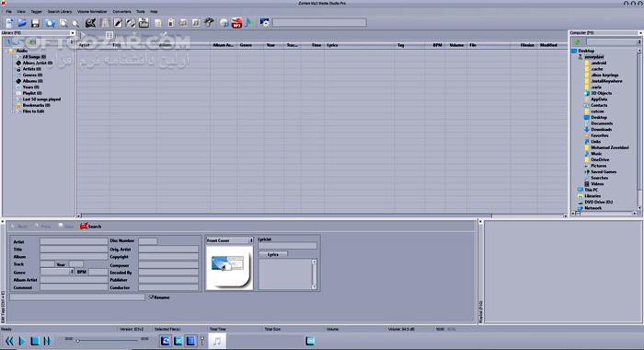The width and height of the screenshot is (644, 350).
Task: Select DVD Drive (D:) in Computer tree
Action: click(598, 202)
